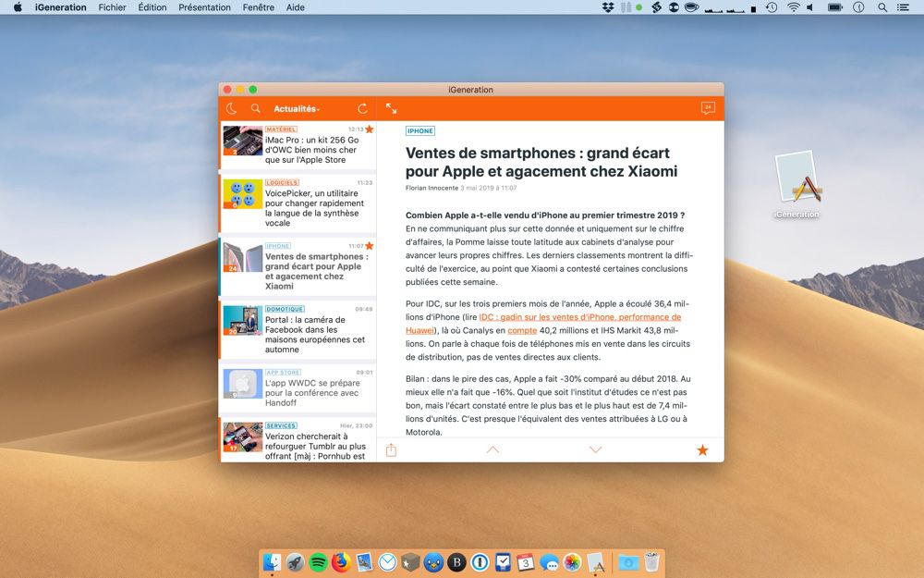Open the Fenêtre menu
Screen dimensions: 924x578
click(258, 7)
